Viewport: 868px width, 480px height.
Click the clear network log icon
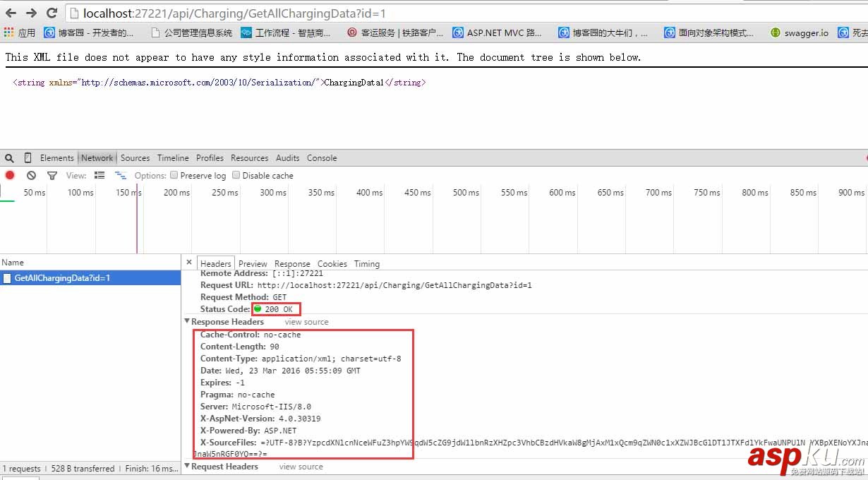point(30,175)
